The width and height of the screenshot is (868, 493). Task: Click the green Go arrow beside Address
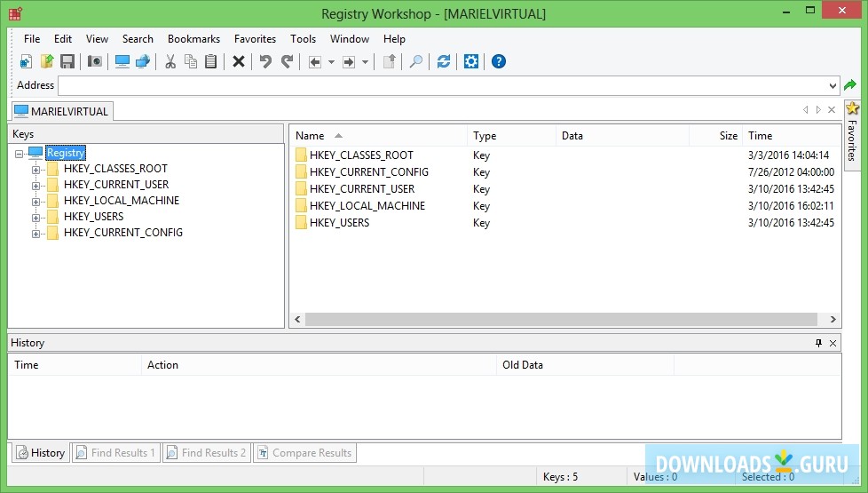coord(849,85)
